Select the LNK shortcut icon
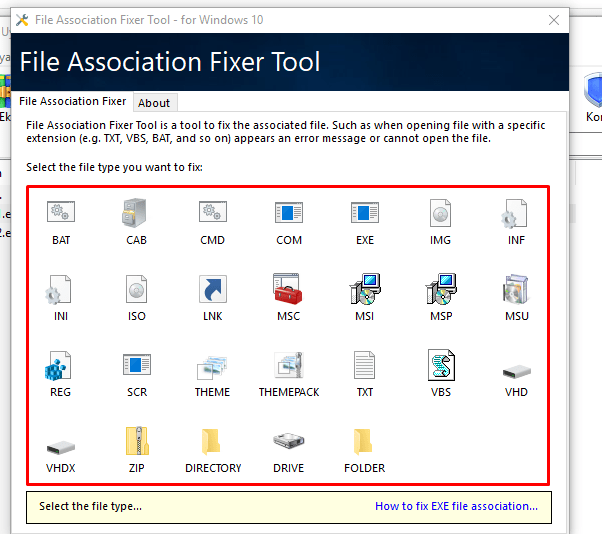Image resolution: width=602 pixels, height=534 pixels. (x=213, y=289)
